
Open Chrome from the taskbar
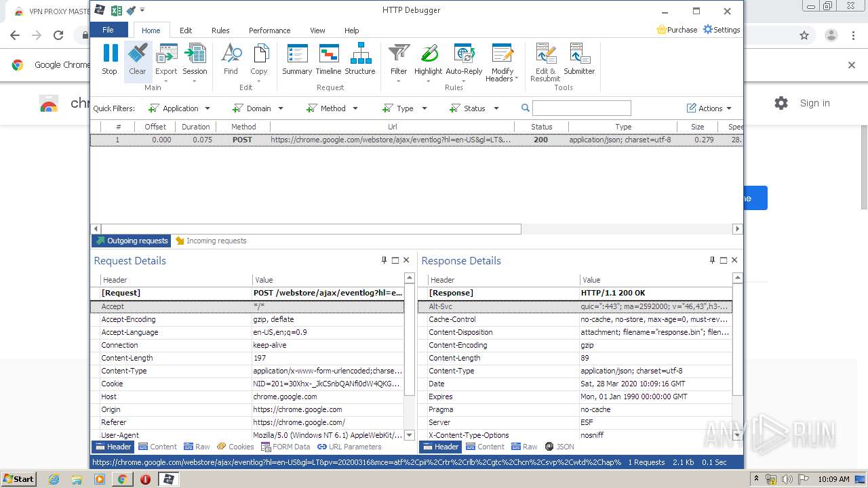click(x=122, y=479)
